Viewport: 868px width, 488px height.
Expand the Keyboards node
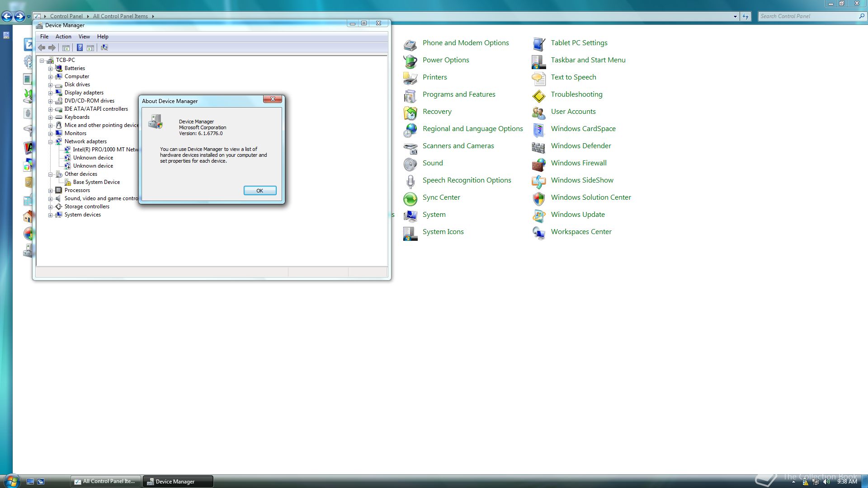(51, 117)
